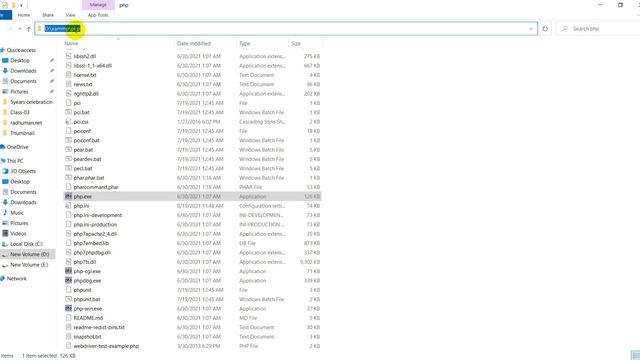Screen dimensions: 640x360
Task: Open the 3D Objects folder
Action: 23,171
